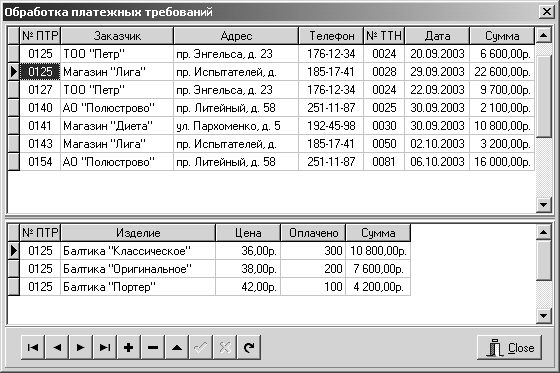Viewport: 560px width, 373px height.
Task: Delete record with minus button
Action: pyautogui.click(x=153, y=347)
